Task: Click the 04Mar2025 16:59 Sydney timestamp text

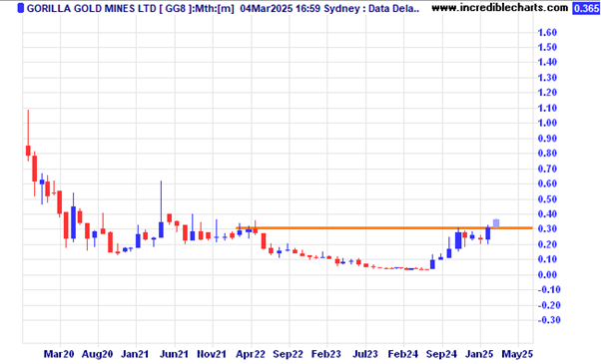Action: pyautogui.click(x=299, y=8)
